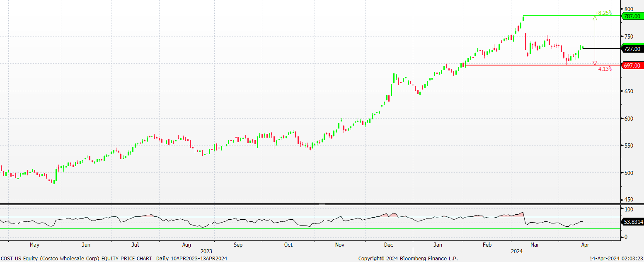Viewport: 644px width, 262px height.
Task: Click the Jan month label
Action: tap(438, 245)
